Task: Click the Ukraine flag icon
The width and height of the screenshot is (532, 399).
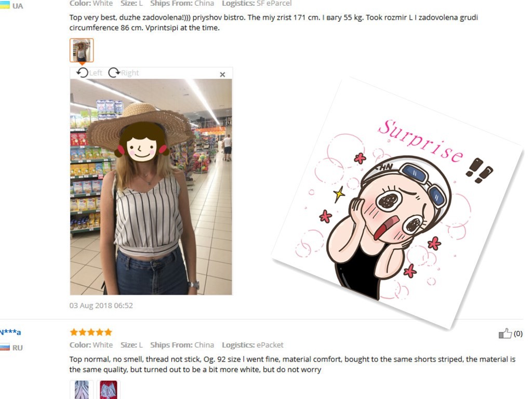Action: tap(5, 5)
